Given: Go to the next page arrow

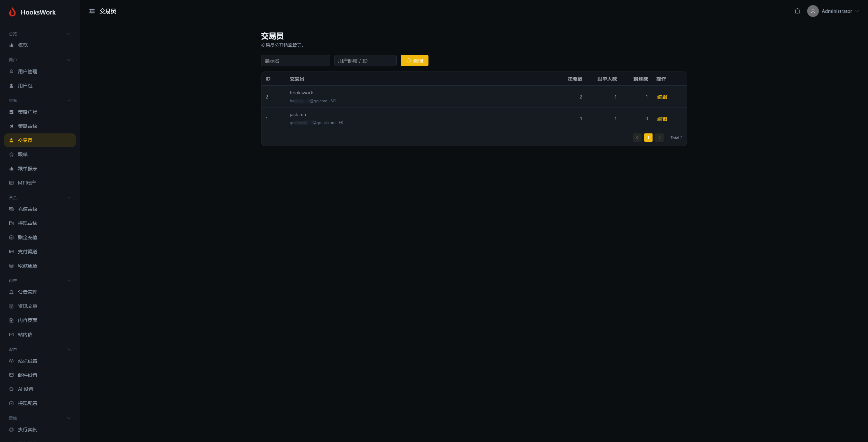Looking at the screenshot, I should point(659,138).
